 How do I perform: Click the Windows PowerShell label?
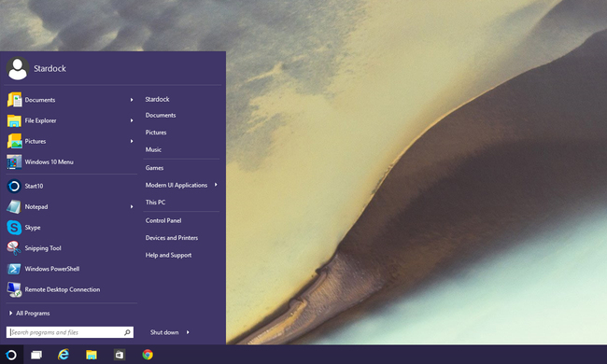pos(52,269)
